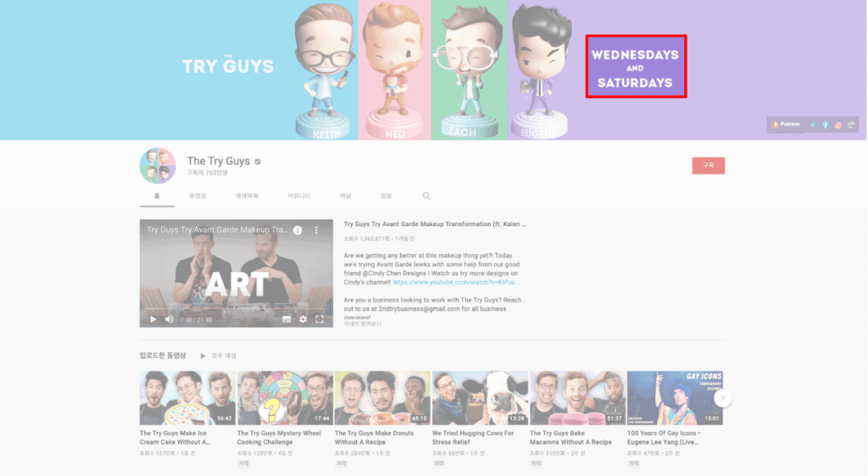Image resolution: width=868 pixels, height=476 pixels.
Task: Click the 구독자 763만명 subscriber count
Action: pyautogui.click(x=207, y=173)
